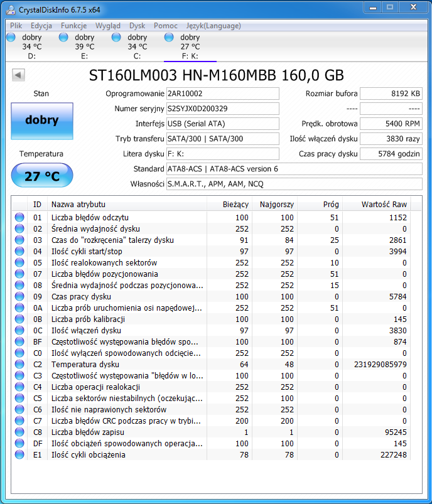
Task: Select the F: K: disk tab
Action: (190, 46)
